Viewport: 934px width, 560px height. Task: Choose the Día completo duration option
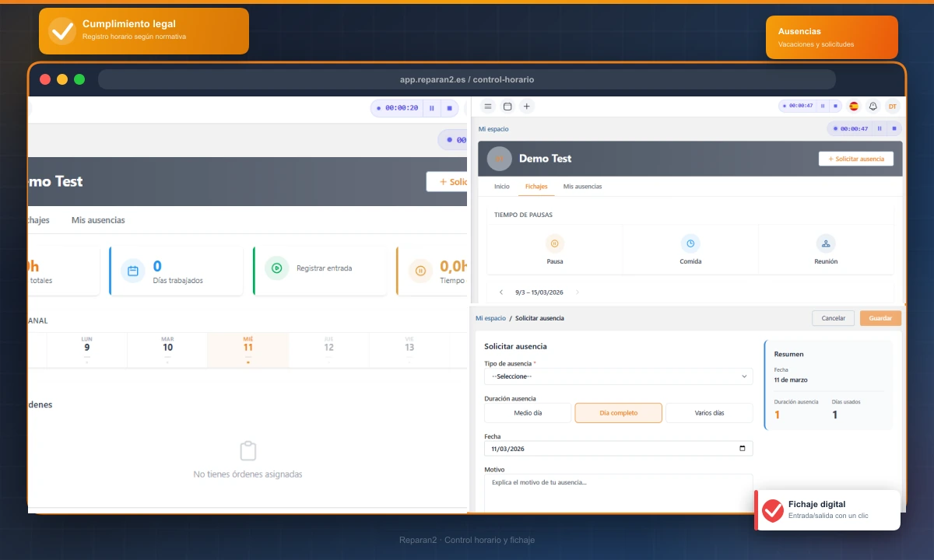pyautogui.click(x=618, y=413)
